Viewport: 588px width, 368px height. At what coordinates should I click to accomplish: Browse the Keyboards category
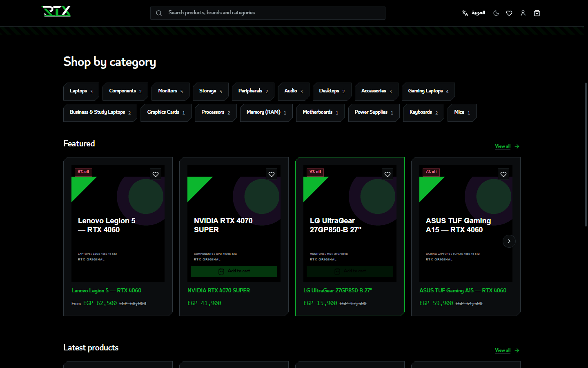pos(423,112)
